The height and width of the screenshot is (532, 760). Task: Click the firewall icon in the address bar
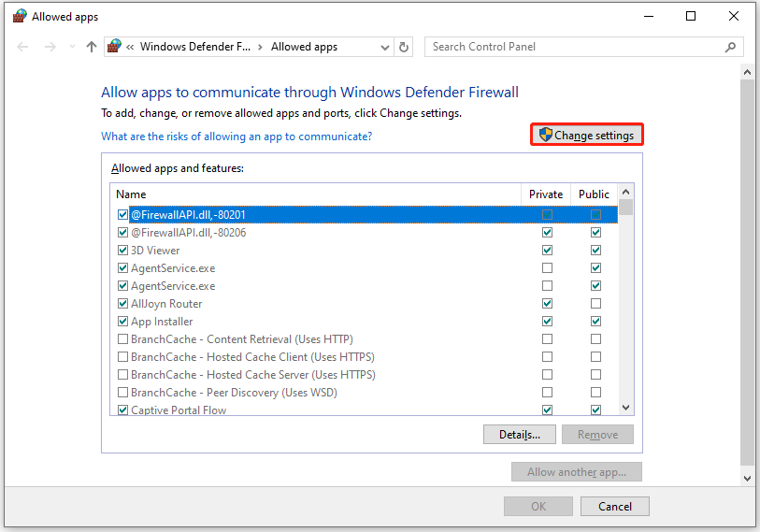pyautogui.click(x=114, y=47)
